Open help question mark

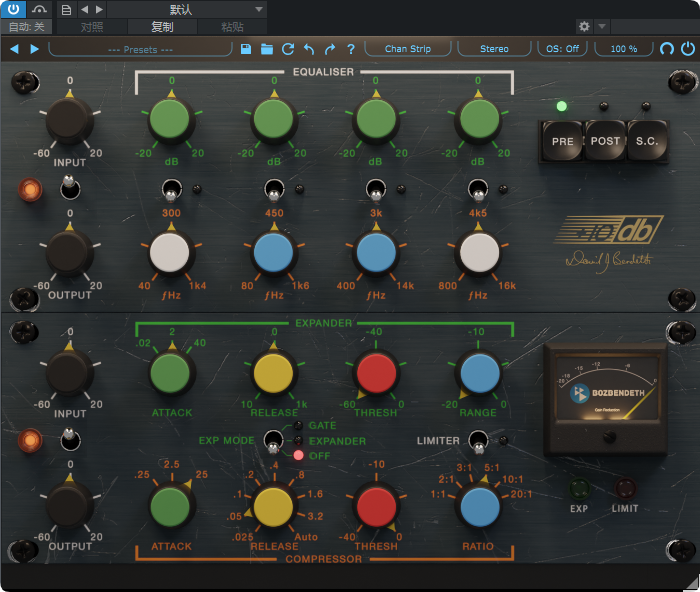(x=351, y=49)
